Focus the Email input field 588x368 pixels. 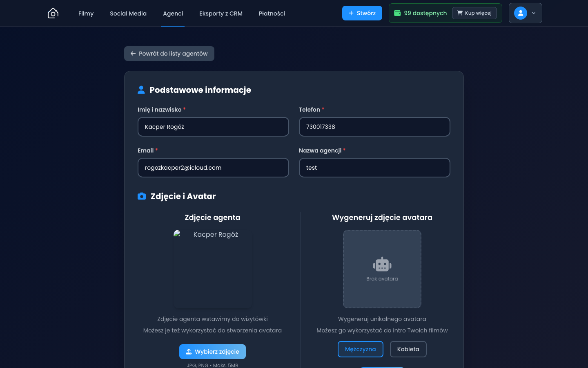(213, 168)
